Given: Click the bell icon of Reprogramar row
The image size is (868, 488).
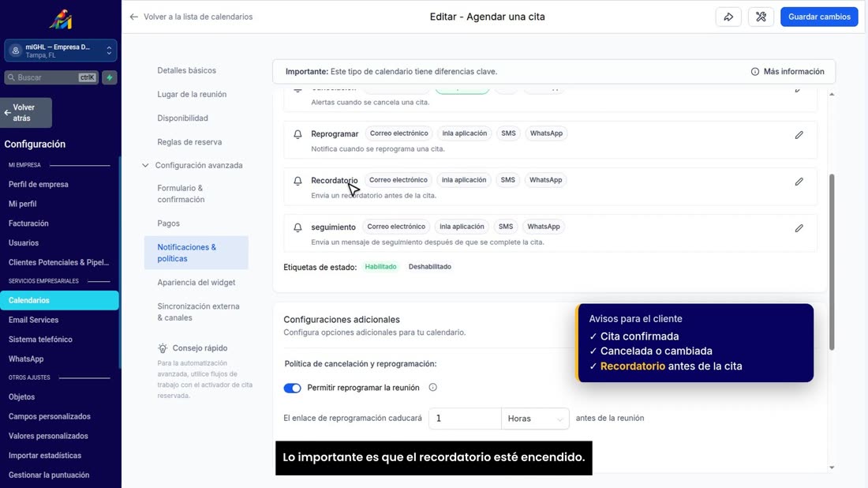Looking at the screenshot, I should click(x=297, y=134).
